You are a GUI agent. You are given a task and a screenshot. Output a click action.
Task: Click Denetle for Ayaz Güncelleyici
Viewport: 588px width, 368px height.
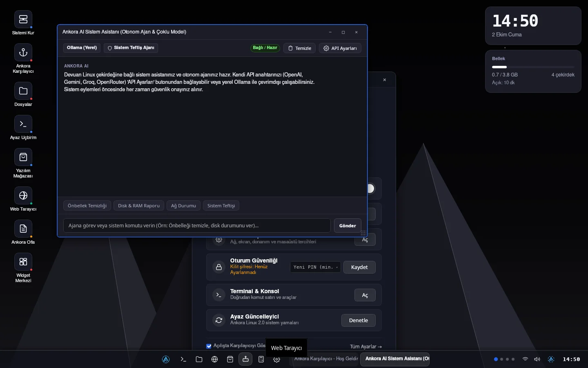(x=359, y=321)
